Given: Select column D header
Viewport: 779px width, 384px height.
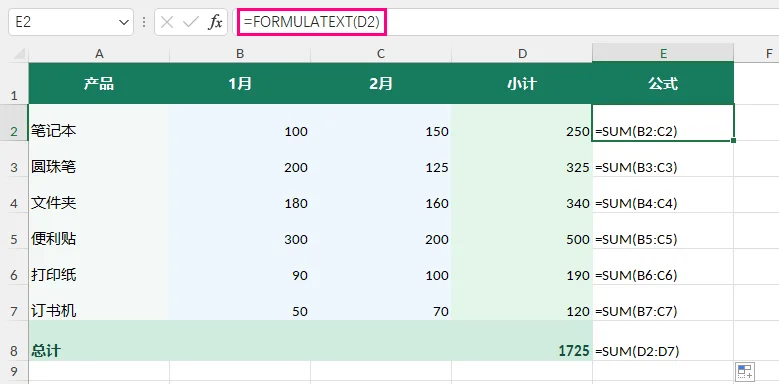Looking at the screenshot, I should [522, 54].
